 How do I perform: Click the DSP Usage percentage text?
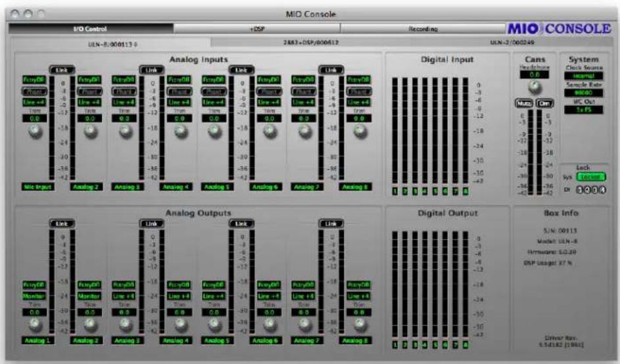coord(548,263)
